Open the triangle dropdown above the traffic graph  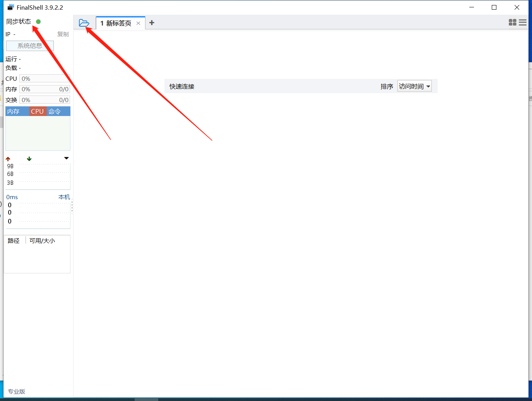tap(66, 158)
